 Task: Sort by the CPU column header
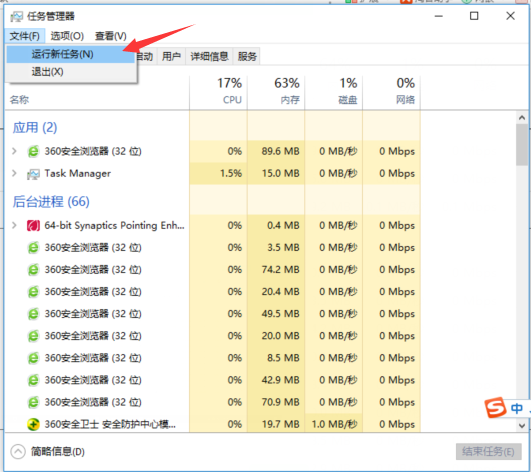tap(218, 91)
